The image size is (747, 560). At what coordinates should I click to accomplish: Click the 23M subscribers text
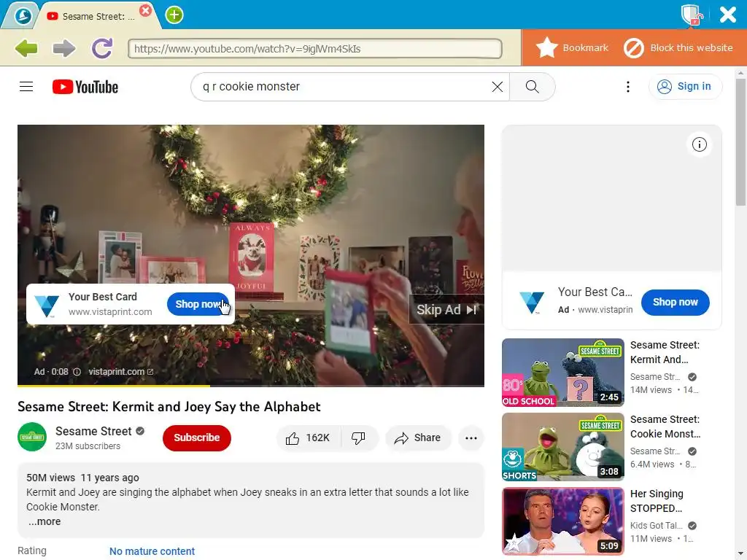[x=88, y=446]
